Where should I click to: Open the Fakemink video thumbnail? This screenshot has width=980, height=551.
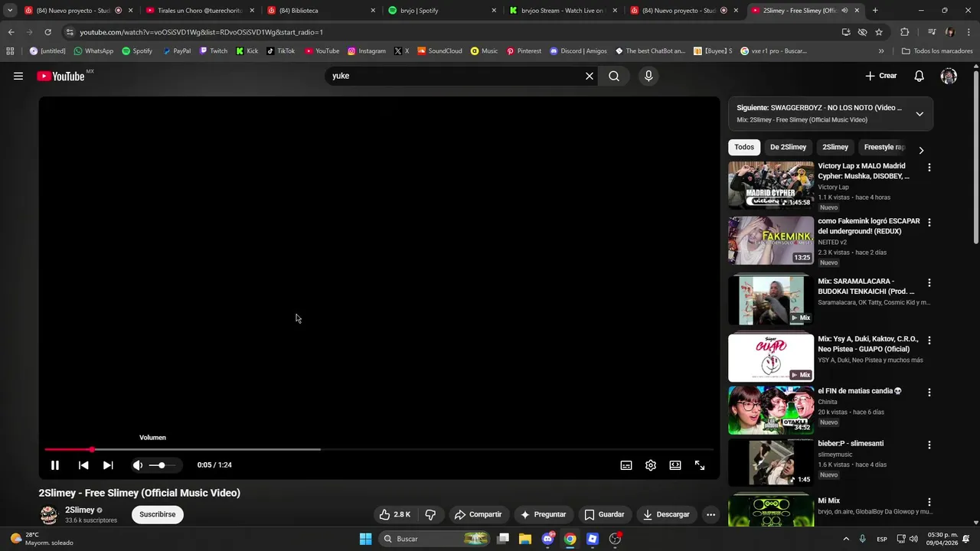click(771, 240)
